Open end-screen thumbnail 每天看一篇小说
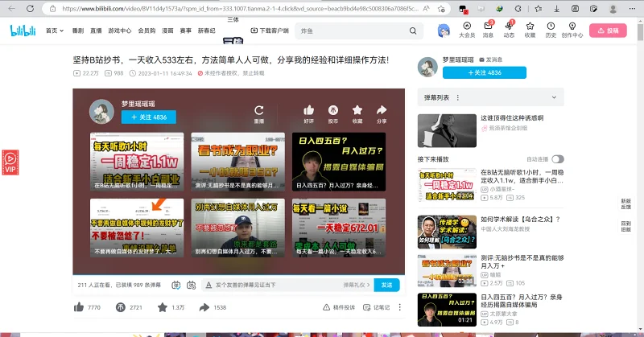The width and height of the screenshot is (644, 337). coord(339,228)
